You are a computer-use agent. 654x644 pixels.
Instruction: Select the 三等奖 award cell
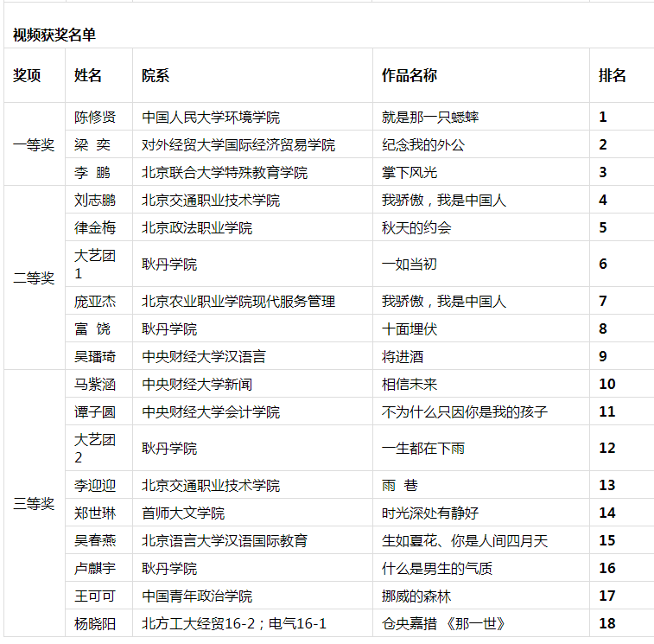34,504
